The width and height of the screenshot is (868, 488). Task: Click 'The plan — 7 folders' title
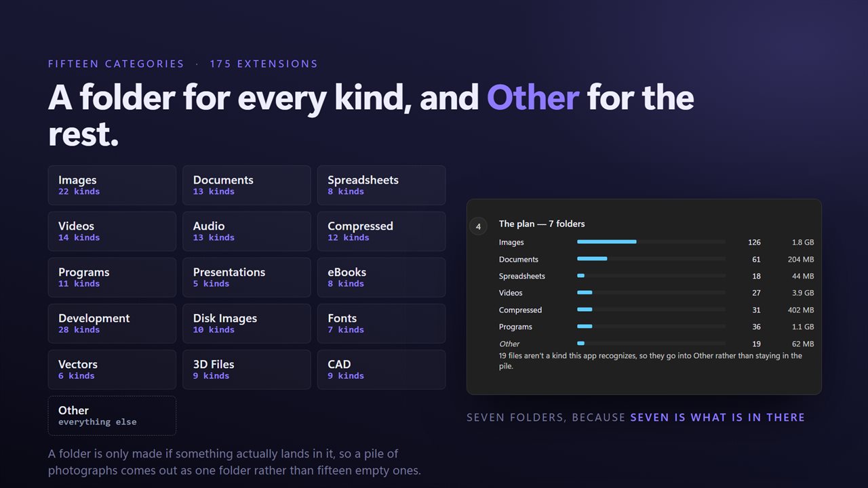coord(542,224)
